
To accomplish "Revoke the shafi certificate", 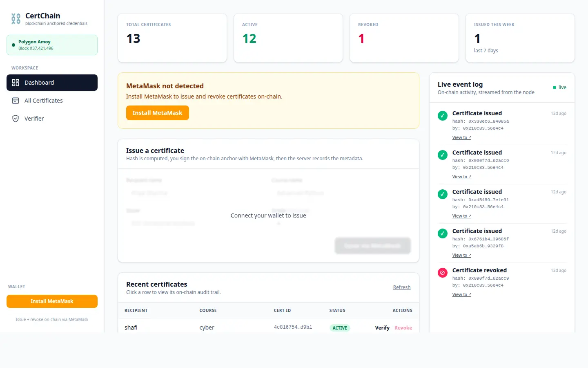I will (403, 328).
